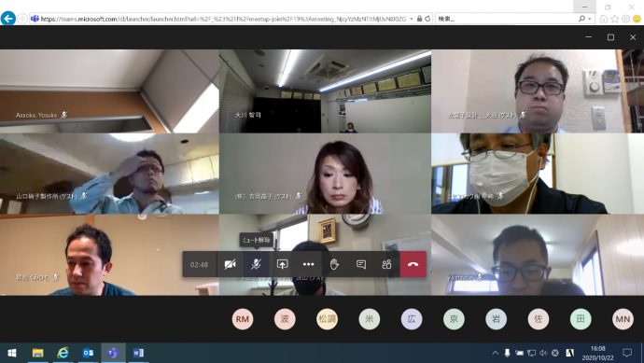The height and width of the screenshot is (363, 644).
Task: Expand the address bar URL dropdown
Action: [411, 19]
